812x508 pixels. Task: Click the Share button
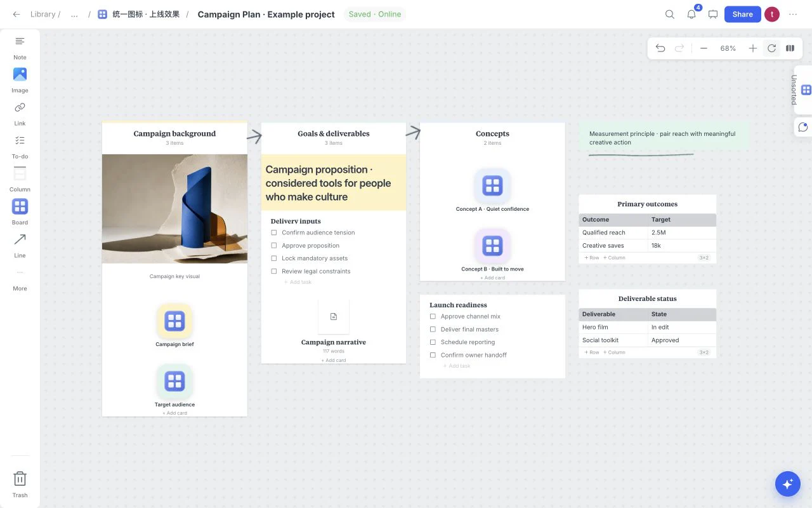tap(742, 14)
